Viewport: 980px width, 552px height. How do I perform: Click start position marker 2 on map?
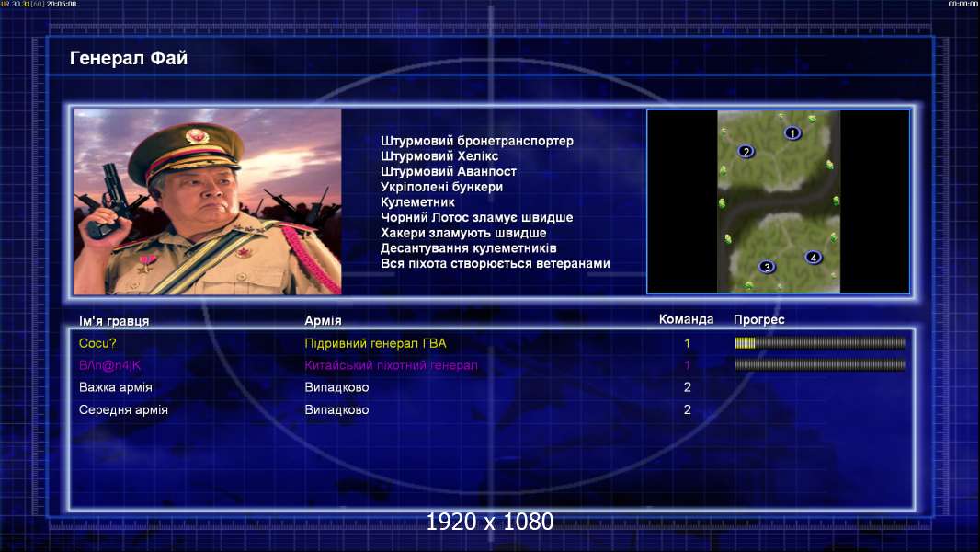pyautogui.click(x=746, y=151)
